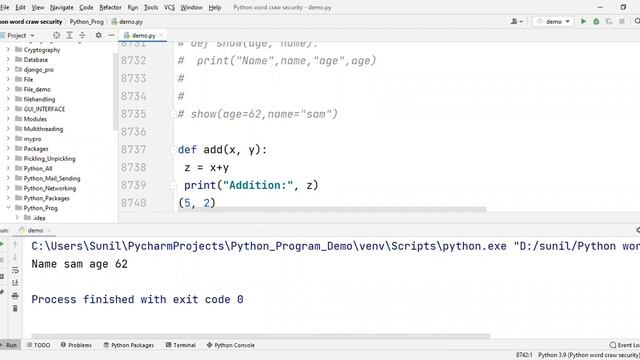640x360 pixels.
Task: Open the Python Console tool window
Action: point(230,345)
